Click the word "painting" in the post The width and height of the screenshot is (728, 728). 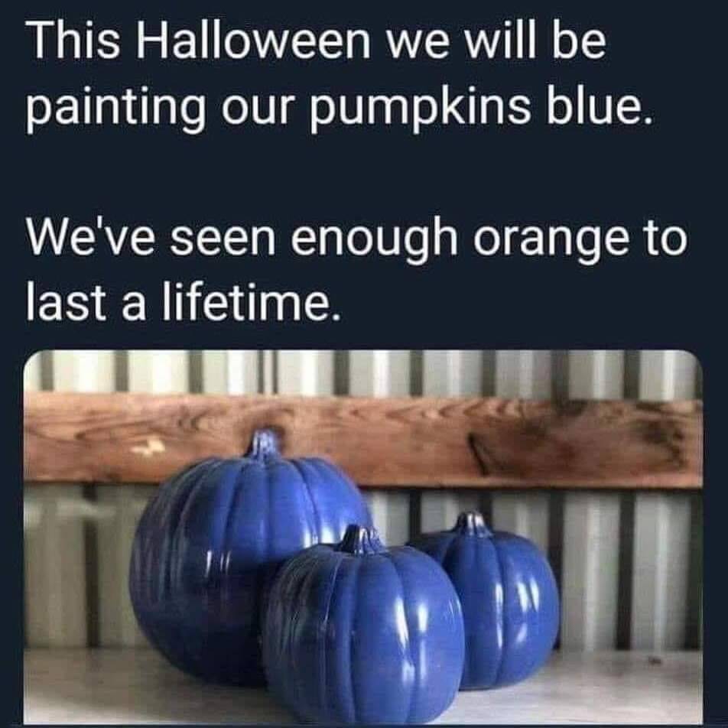coord(115,110)
